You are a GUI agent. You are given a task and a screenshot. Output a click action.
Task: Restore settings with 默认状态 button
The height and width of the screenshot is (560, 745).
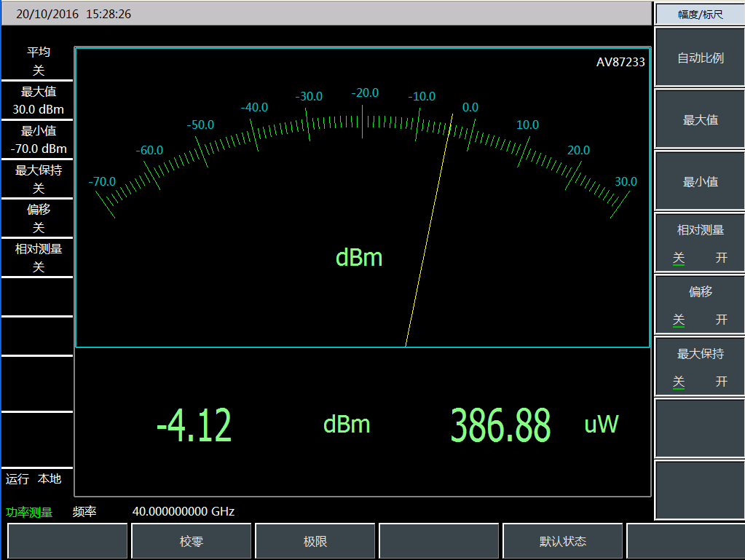pos(562,541)
